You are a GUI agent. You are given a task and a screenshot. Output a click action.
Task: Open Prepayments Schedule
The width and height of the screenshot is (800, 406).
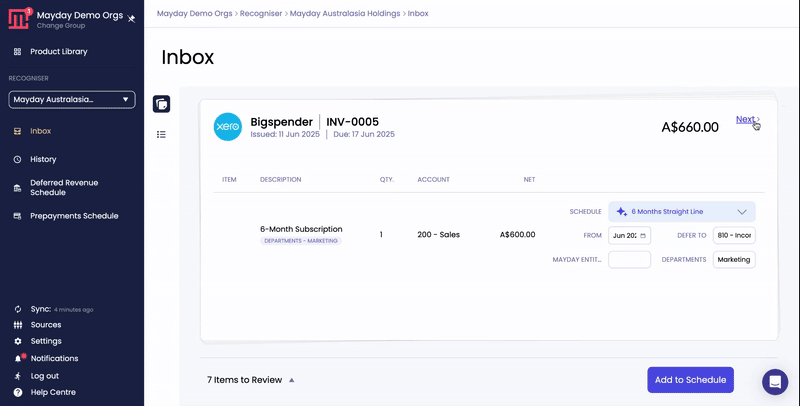74,216
